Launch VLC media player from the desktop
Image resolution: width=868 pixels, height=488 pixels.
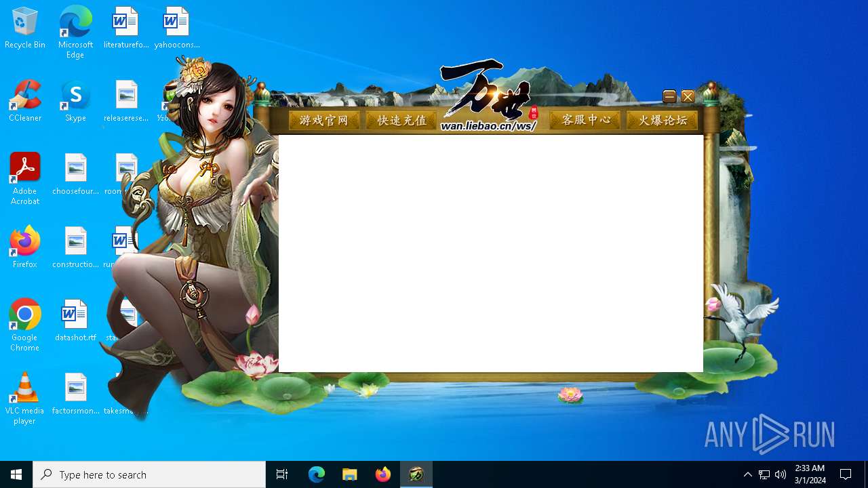25,399
